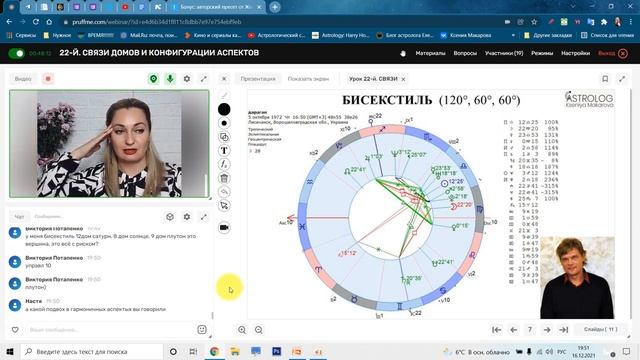640x360 pixels.
Task: Zoom out on the slide
Action: [x=258, y=329]
